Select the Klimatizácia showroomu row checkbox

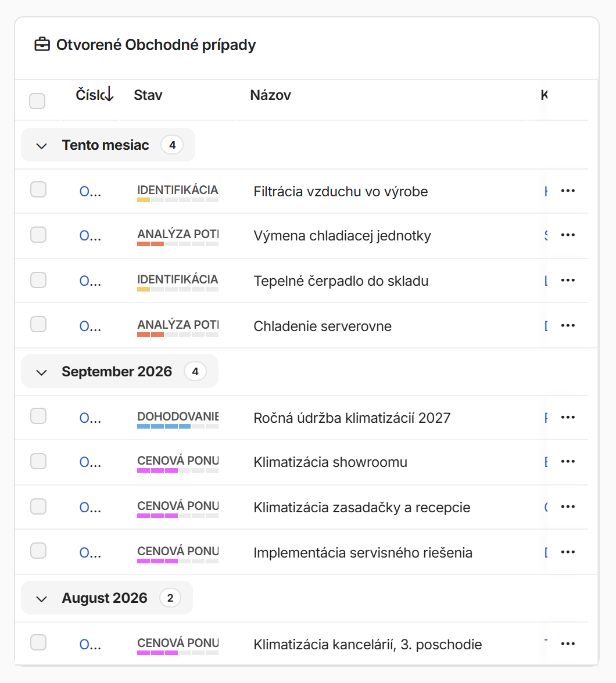coord(38,461)
